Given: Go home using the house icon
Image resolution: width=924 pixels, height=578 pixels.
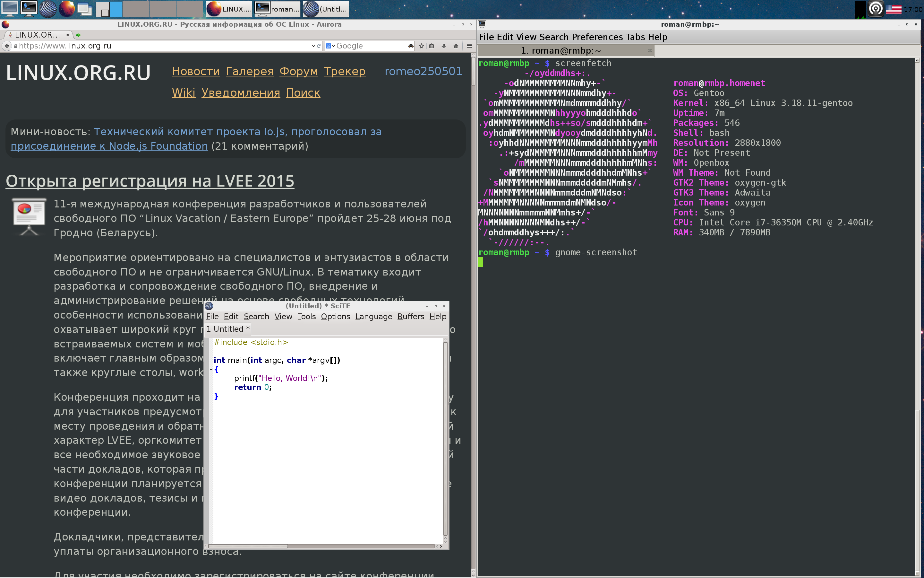Looking at the screenshot, I should [456, 46].
